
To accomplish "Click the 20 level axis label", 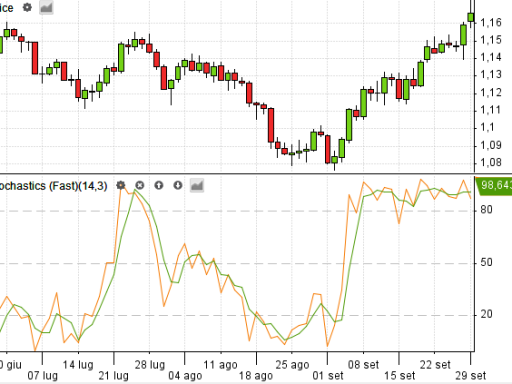I will [x=486, y=314].
